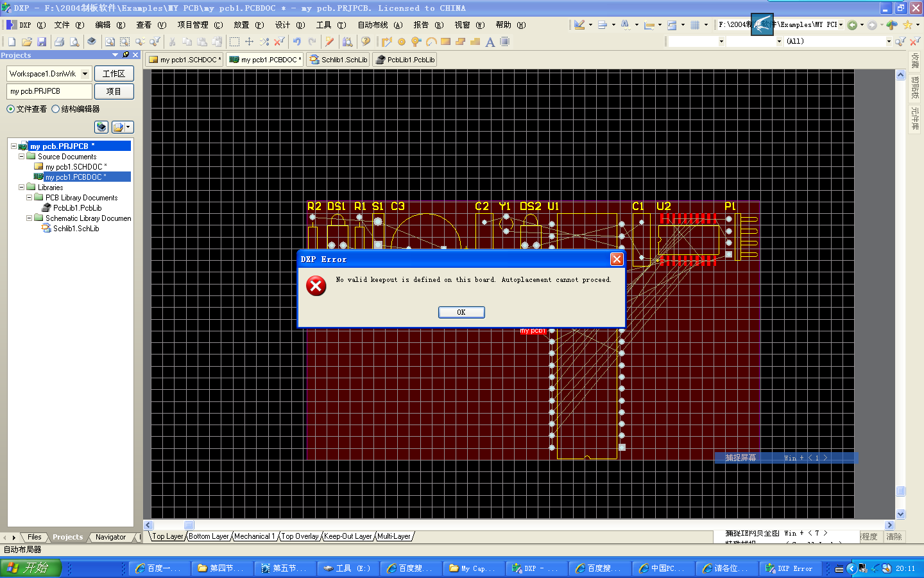The height and width of the screenshot is (578, 924).
Task: Open the grid settings dropdown arrow
Action: pos(706,25)
